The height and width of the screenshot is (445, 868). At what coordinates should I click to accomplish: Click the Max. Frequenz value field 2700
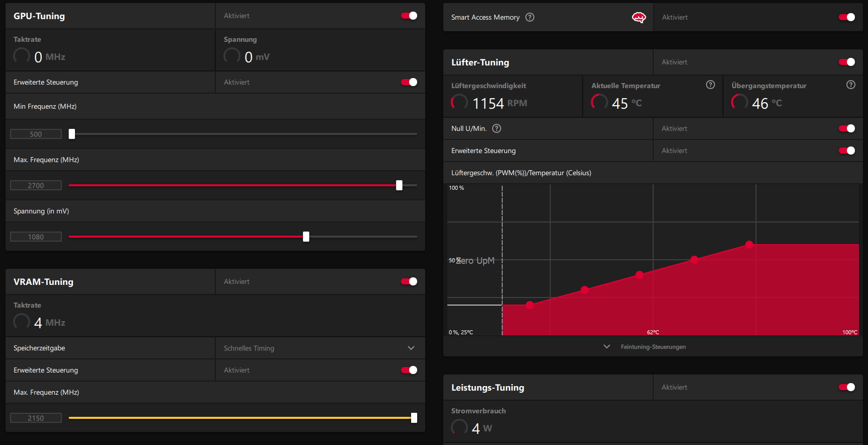click(x=36, y=185)
